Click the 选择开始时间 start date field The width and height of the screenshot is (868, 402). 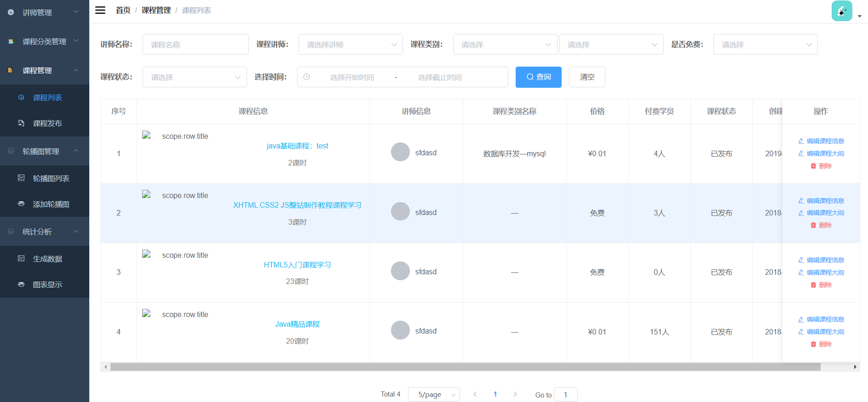(x=352, y=77)
